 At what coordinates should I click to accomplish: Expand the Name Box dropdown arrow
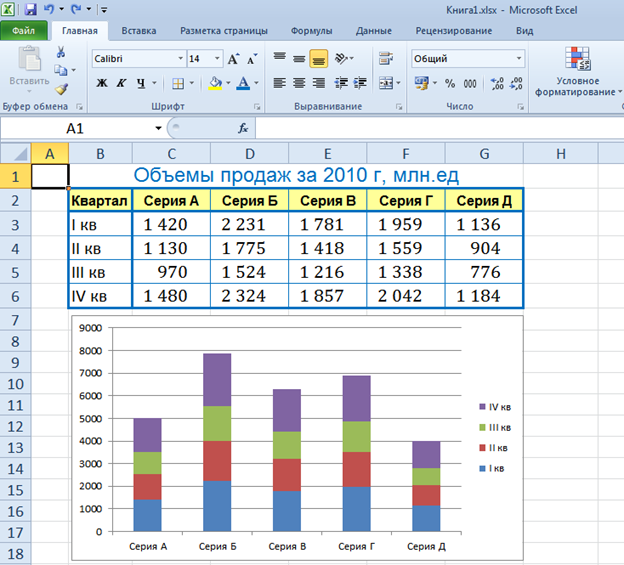158,129
